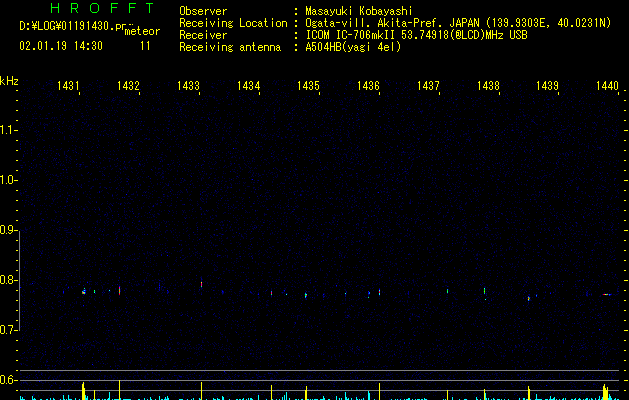Image resolution: width=629 pixels, height=400 pixels.
Task: Select ICOM IC-706mkII receiver text
Action: point(416,35)
